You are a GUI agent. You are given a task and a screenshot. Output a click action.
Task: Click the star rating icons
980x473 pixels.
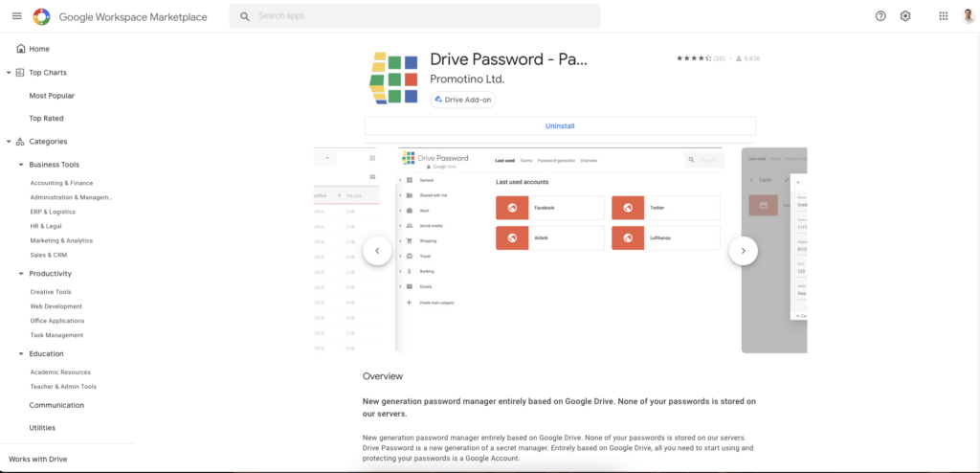pos(694,58)
